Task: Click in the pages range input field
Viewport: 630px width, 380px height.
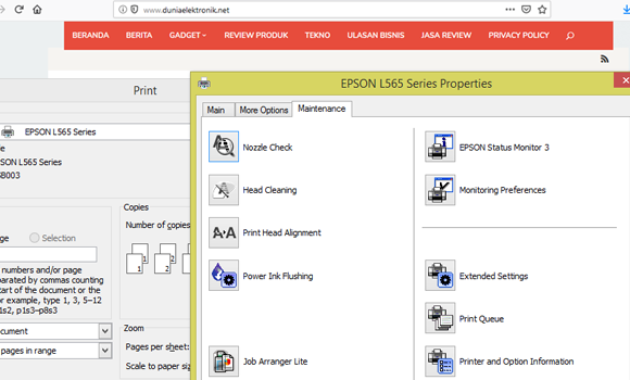Action: click(48, 254)
